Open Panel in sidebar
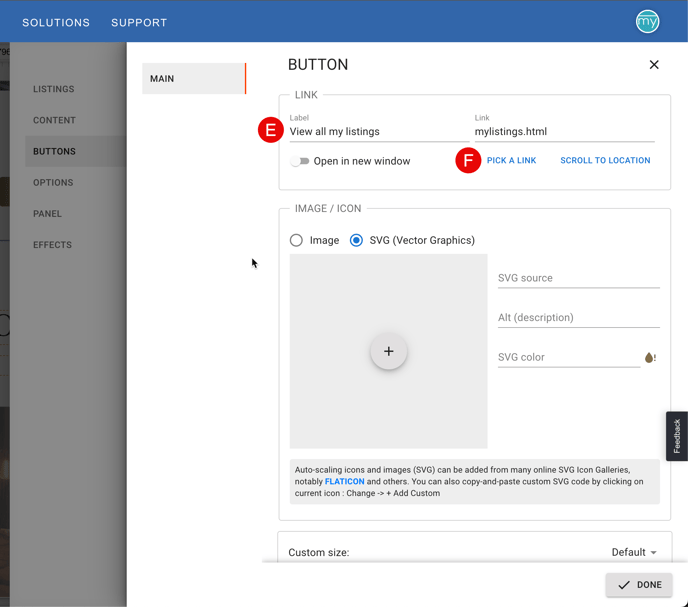Viewport: 688px width, 607px height. point(47,214)
